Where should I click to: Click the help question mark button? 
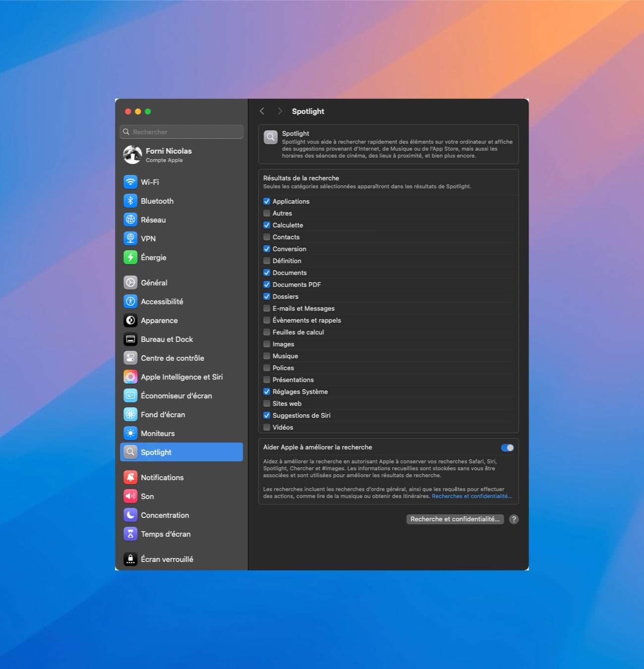[514, 519]
